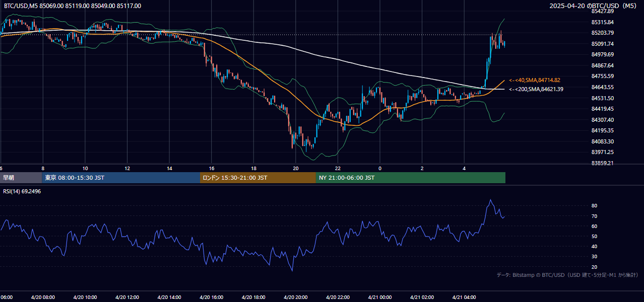Click the hour label 12 under price chart
644x302 pixels.
tap(127, 169)
